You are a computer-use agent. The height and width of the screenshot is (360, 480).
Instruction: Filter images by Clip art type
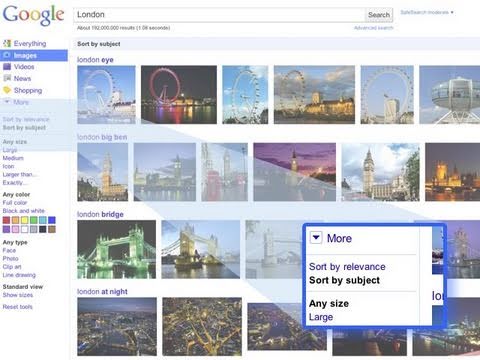click(x=12, y=267)
